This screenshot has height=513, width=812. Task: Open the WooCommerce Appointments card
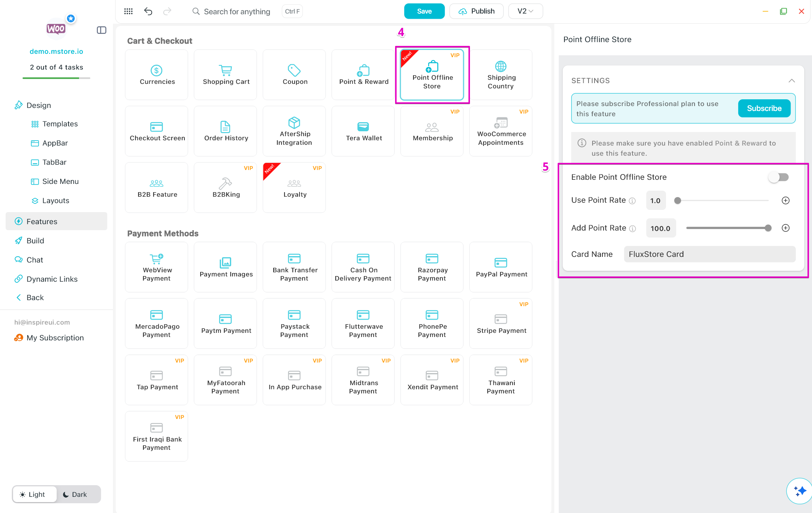[x=501, y=131]
